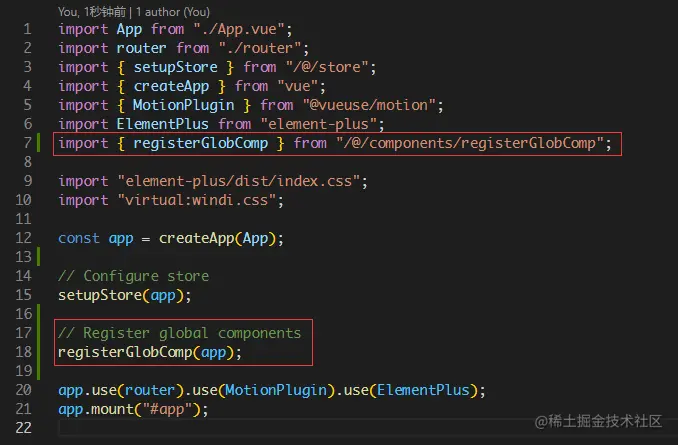
Task: Click line number 18 in the gutter
Action: pos(23,352)
